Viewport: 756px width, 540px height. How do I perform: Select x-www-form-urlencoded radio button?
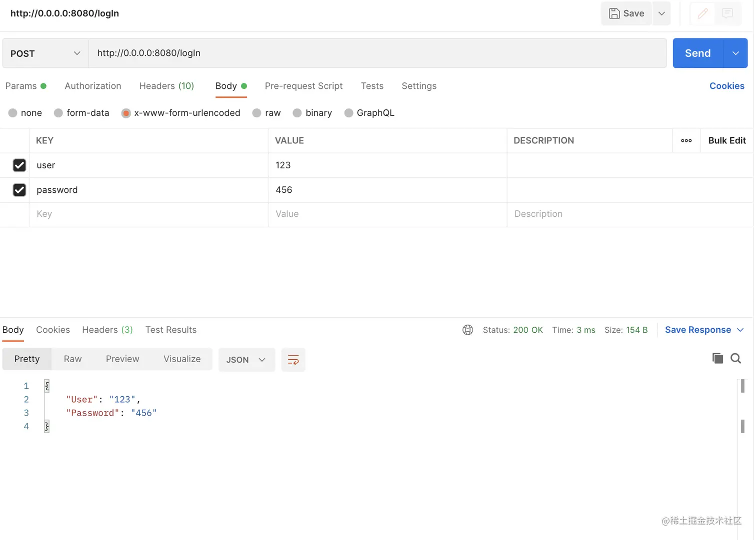[x=126, y=113]
